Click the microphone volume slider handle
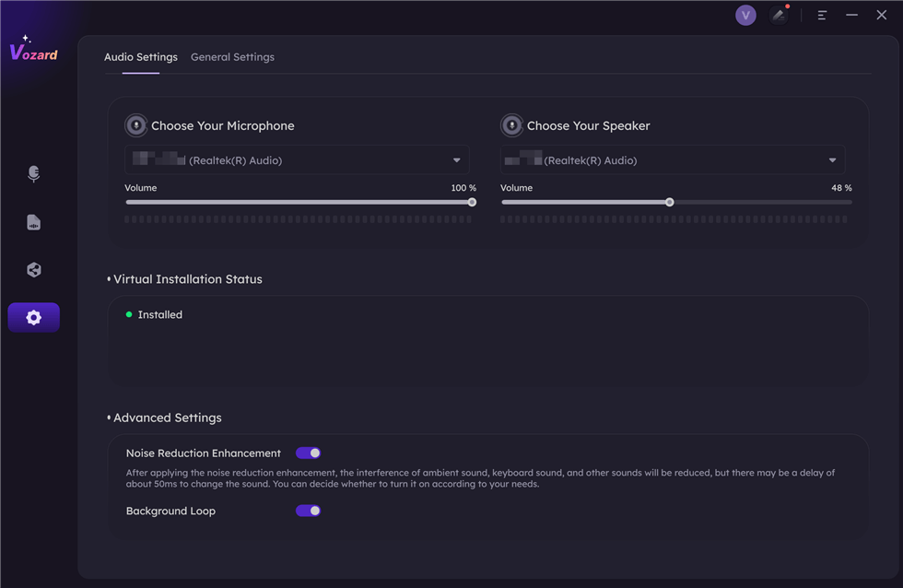 pyautogui.click(x=472, y=202)
